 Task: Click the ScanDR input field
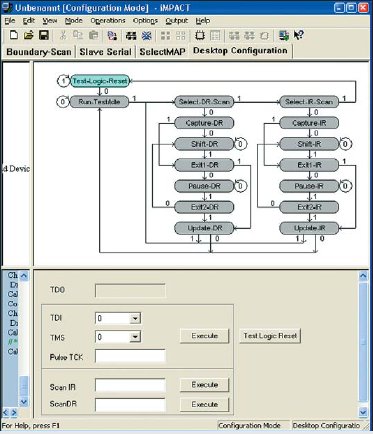pyautogui.click(x=130, y=405)
